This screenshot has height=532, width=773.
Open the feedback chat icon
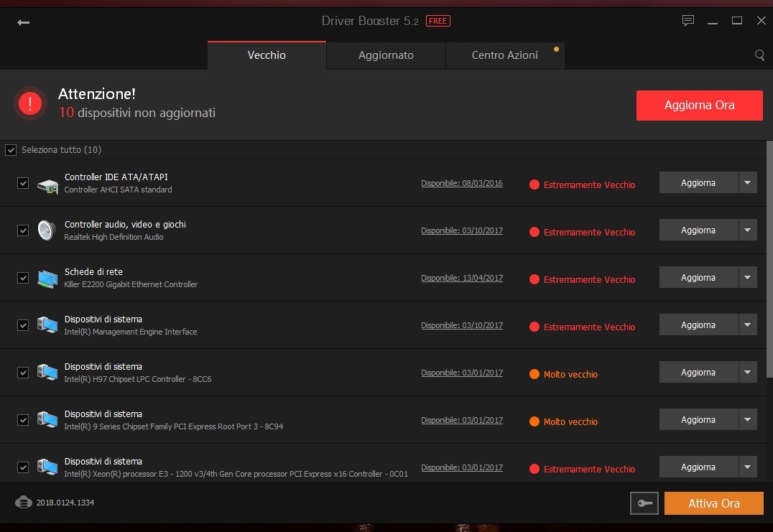point(688,21)
